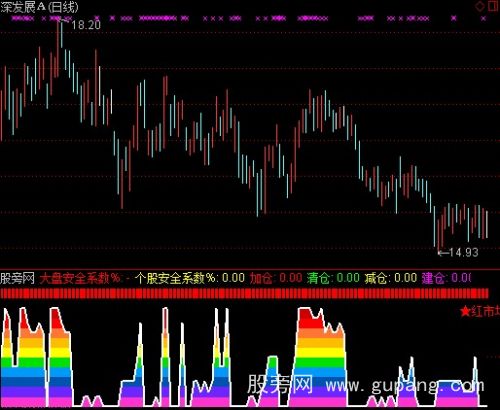
Task: Click the 大盘安全系数% indicator label
Action: tap(80, 278)
